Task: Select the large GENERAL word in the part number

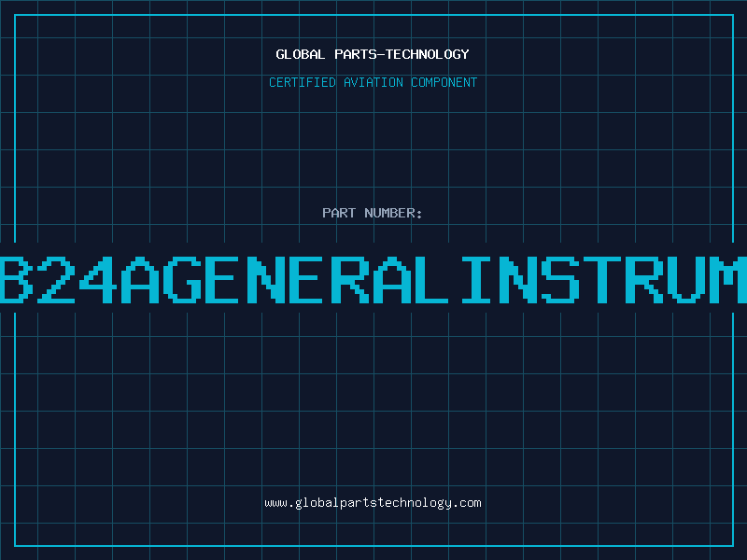Action: pos(305,280)
